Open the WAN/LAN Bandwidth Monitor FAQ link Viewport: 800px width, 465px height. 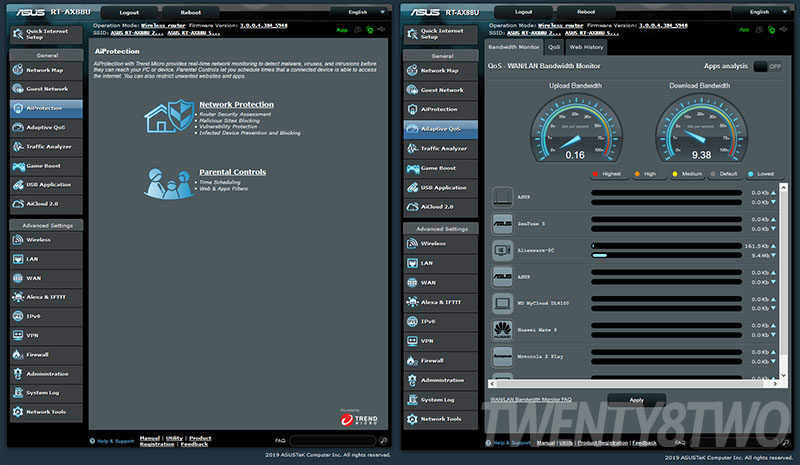tap(531, 400)
